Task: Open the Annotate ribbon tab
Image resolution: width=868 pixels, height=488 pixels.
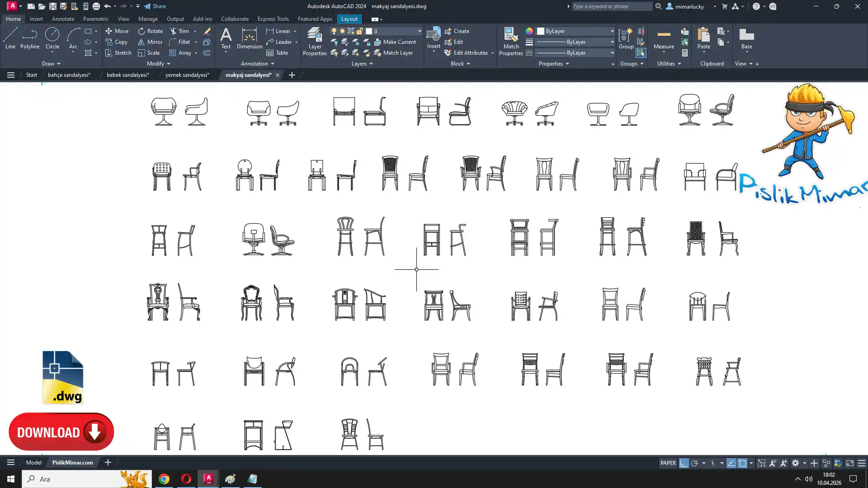Action: [x=63, y=19]
